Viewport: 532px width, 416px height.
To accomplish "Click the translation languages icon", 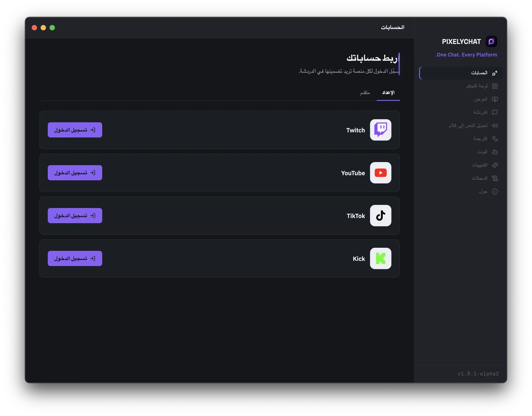I will pos(495,139).
